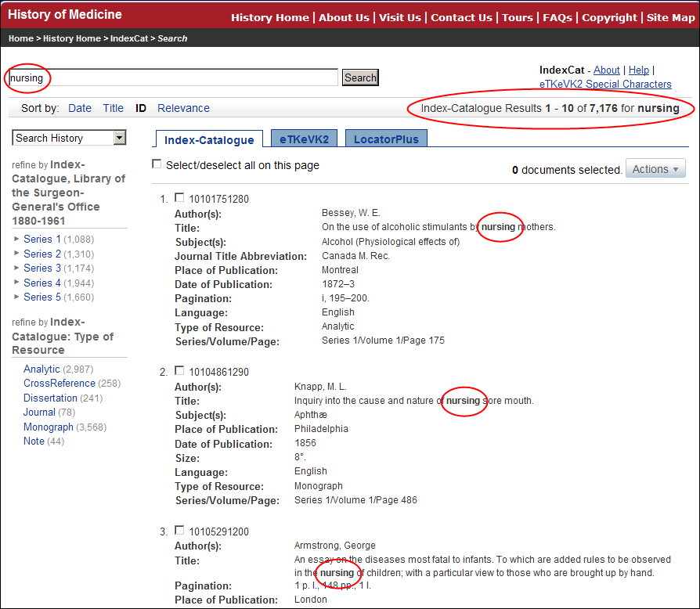Click 'Series 1/Volume 1/Page 486' text
Viewport: 700px width, 609px height.
pos(355,500)
